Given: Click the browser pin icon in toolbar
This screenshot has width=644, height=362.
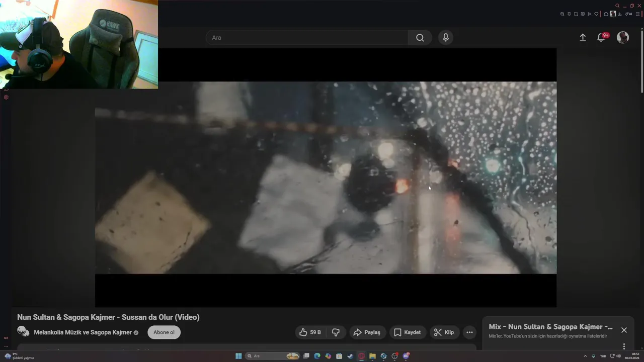Looking at the screenshot, I should 569,14.
